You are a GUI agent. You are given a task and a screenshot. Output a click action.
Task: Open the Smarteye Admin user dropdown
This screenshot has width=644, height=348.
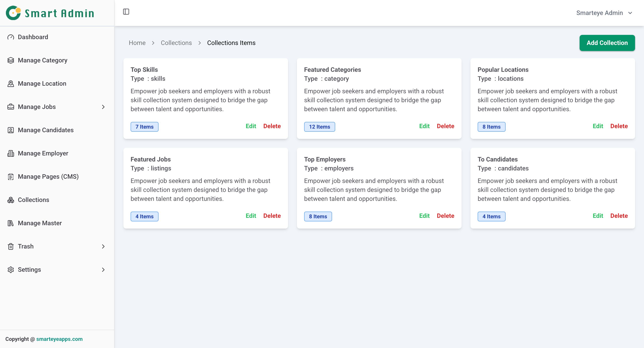604,13
